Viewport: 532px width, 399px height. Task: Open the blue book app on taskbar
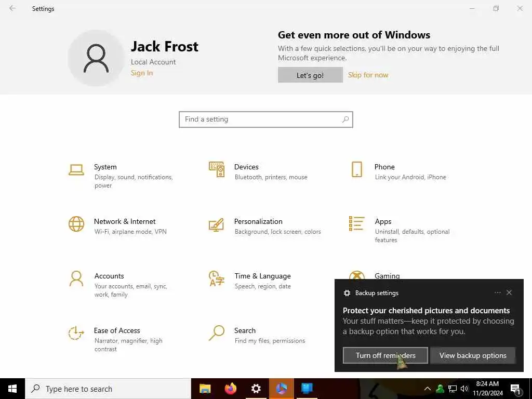coord(307,389)
